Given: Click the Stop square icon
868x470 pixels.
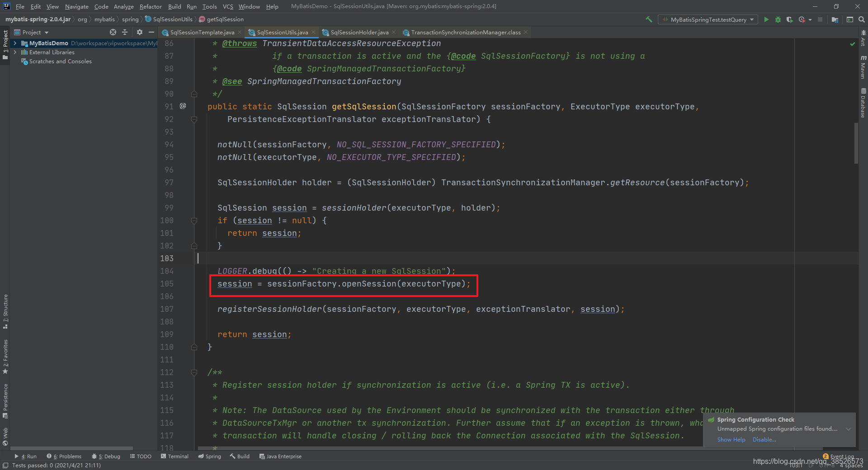Looking at the screenshot, I should click(x=820, y=19).
